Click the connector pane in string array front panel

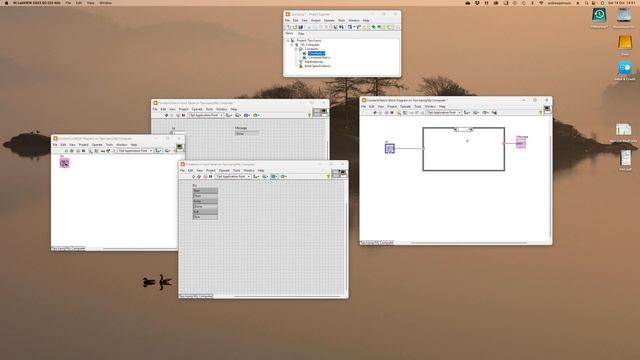[336, 174]
